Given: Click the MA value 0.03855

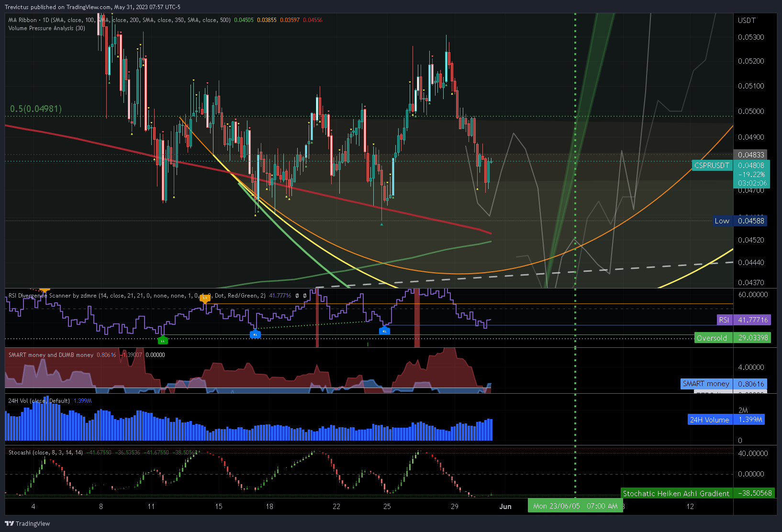Looking at the screenshot, I should [x=267, y=20].
